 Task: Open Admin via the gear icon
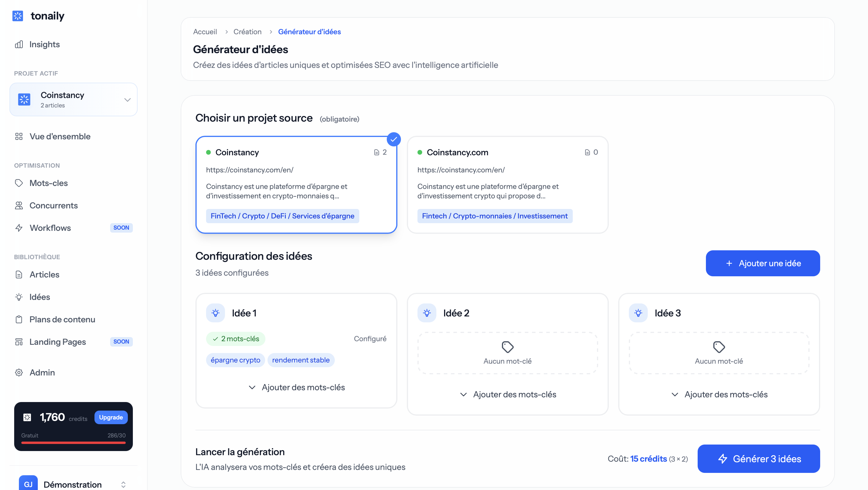pyautogui.click(x=19, y=373)
